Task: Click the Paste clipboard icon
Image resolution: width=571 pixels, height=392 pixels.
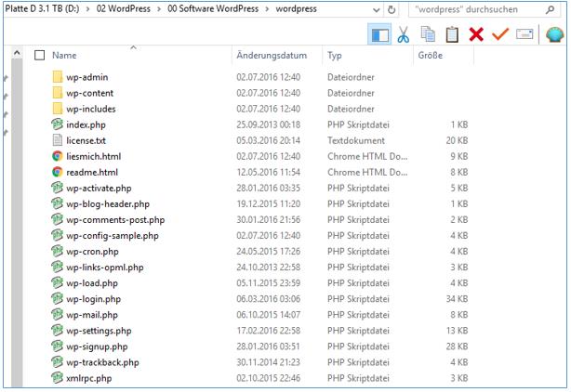Action: 453,33
